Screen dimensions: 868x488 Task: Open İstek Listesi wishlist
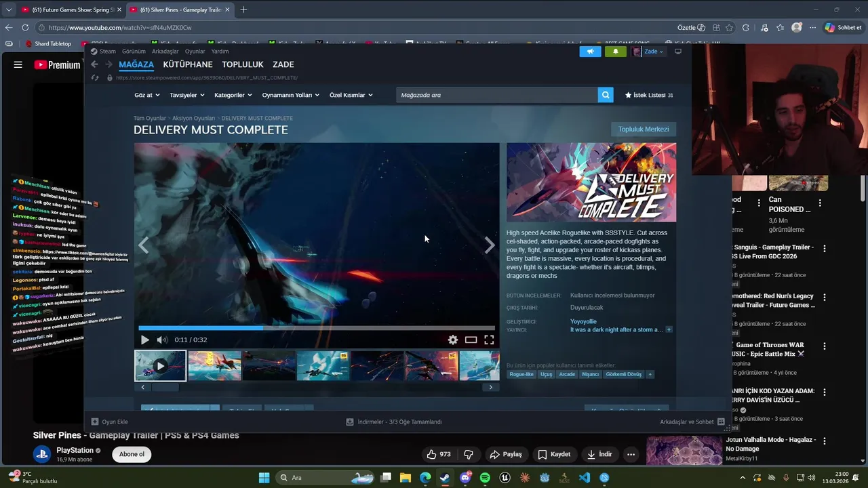coord(649,95)
